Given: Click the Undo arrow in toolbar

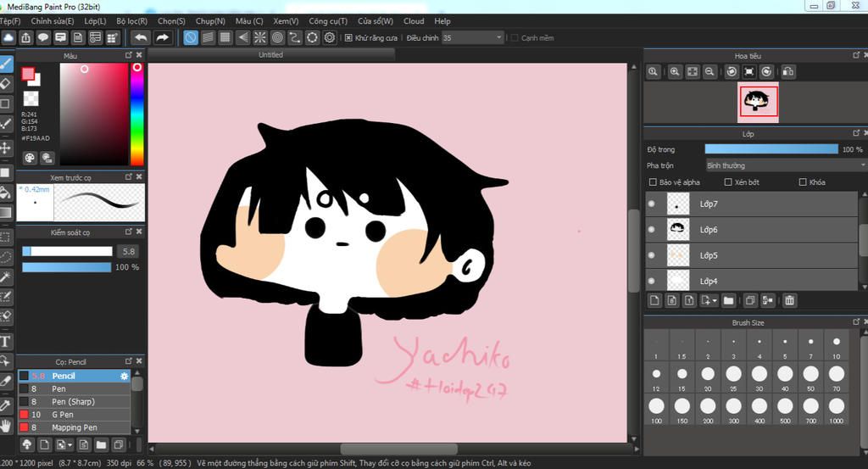Looking at the screenshot, I should coord(142,37).
